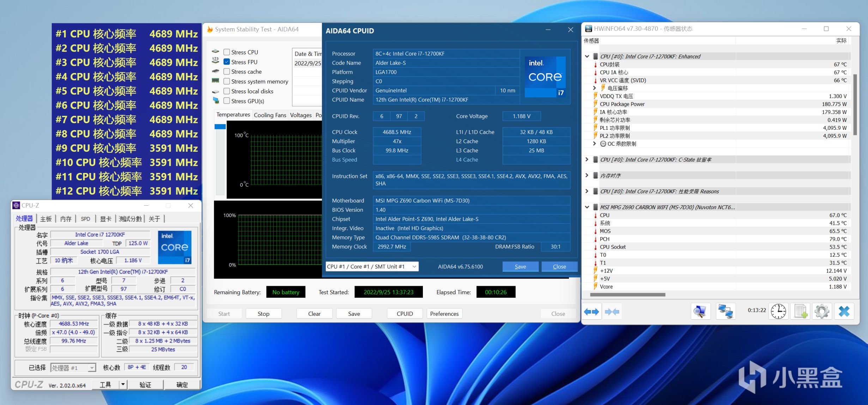
Task: Enable the Stress system memory checkbox
Action: tap(227, 81)
